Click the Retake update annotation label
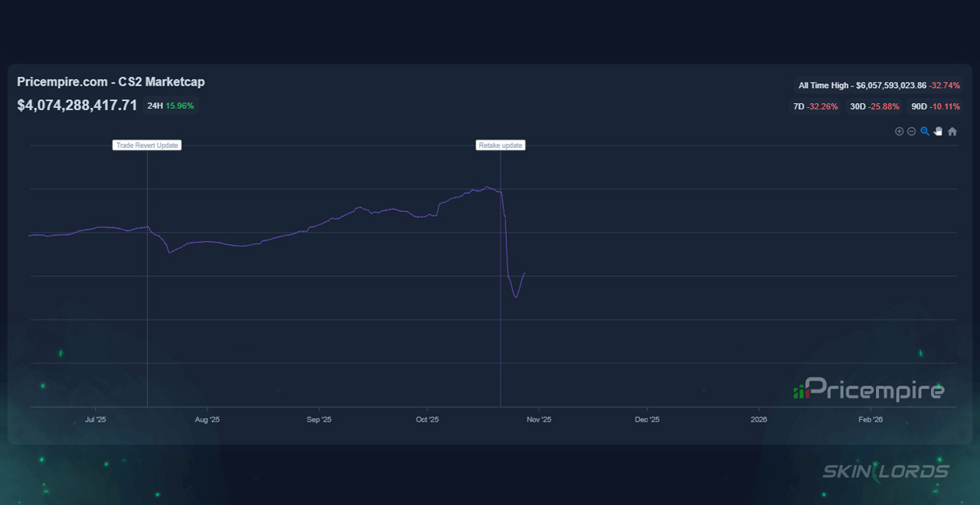 [501, 145]
